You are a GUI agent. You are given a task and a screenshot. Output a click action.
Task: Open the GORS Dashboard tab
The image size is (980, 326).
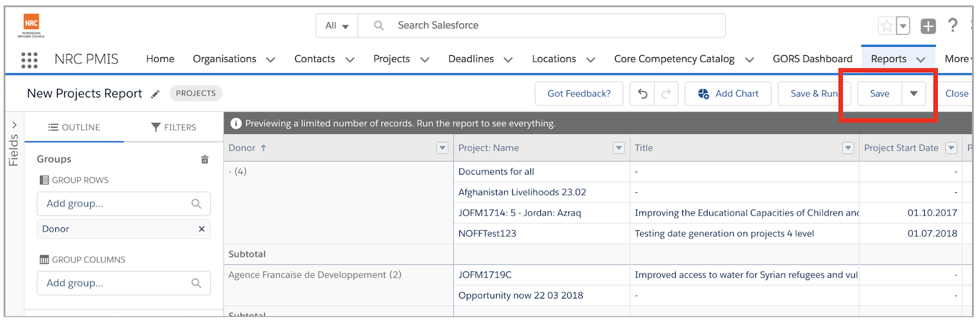point(812,59)
